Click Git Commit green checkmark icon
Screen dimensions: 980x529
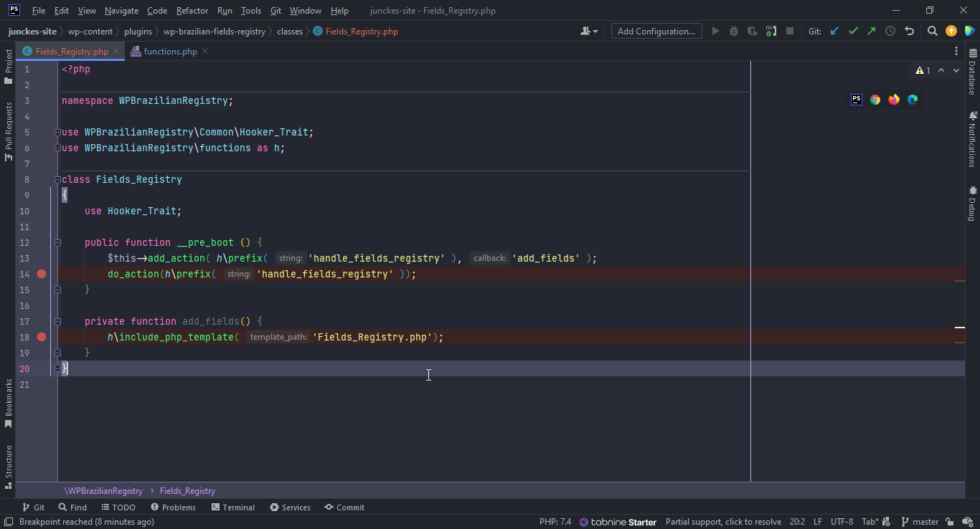pyautogui.click(x=853, y=31)
